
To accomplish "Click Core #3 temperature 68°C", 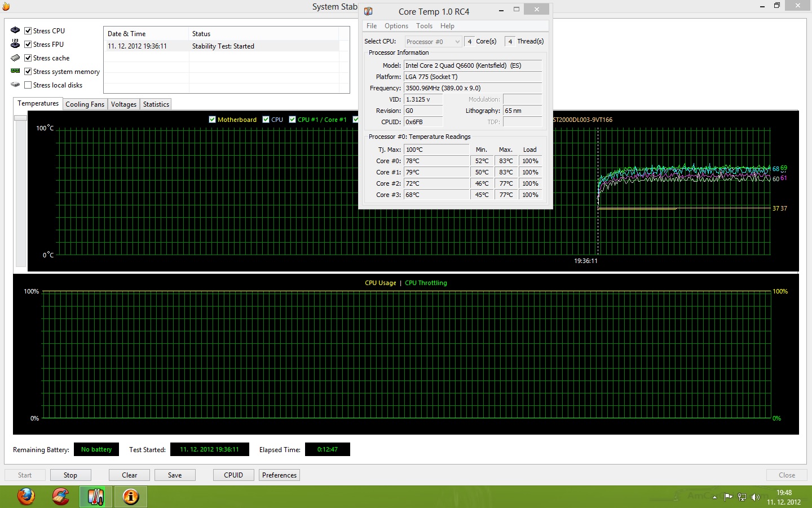I will (x=436, y=195).
